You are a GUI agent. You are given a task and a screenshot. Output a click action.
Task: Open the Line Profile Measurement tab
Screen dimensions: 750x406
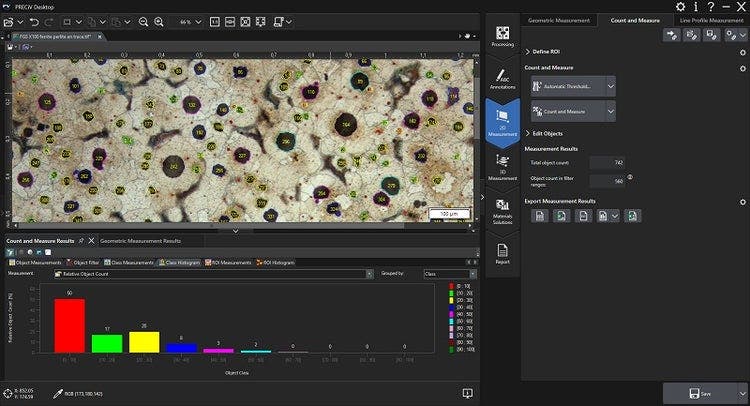coord(710,20)
